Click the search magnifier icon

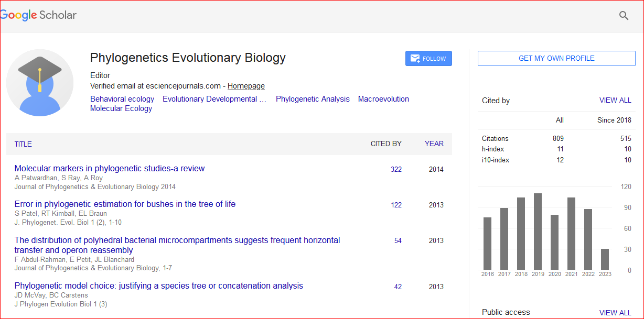pyautogui.click(x=624, y=16)
